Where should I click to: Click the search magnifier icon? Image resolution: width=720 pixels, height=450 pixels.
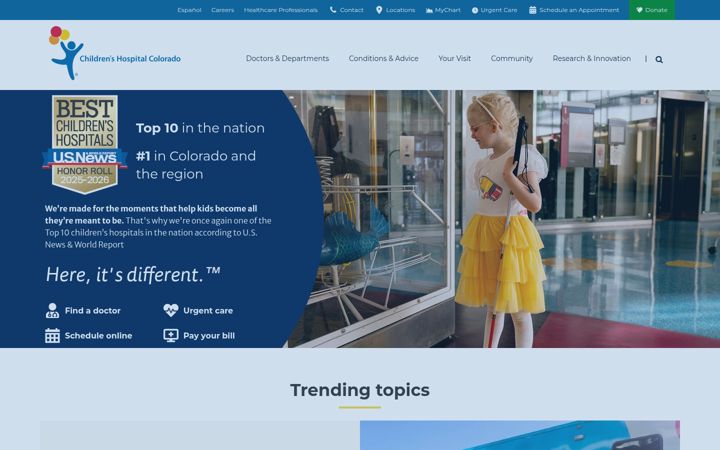[659, 59]
